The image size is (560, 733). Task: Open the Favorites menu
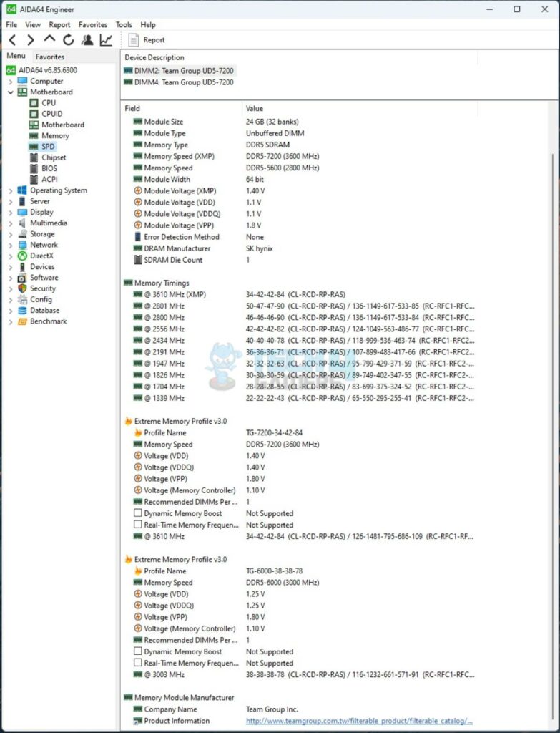(x=93, y=25)
